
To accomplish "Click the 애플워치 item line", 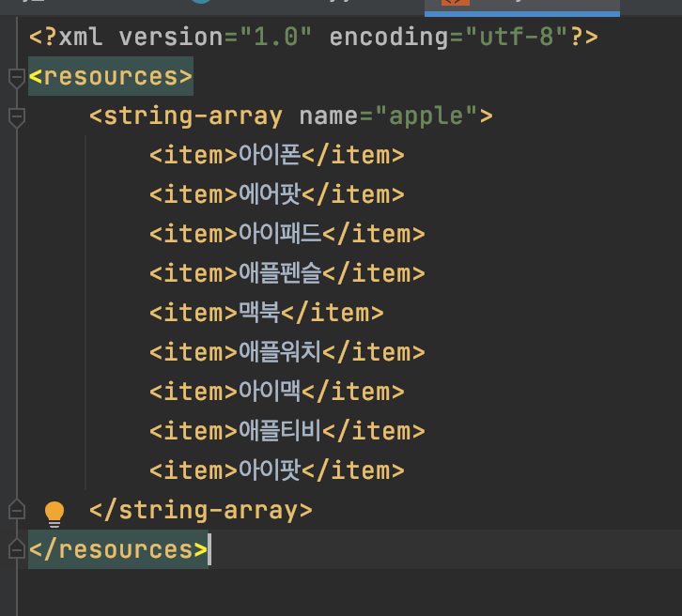I will tap(287, 352).
